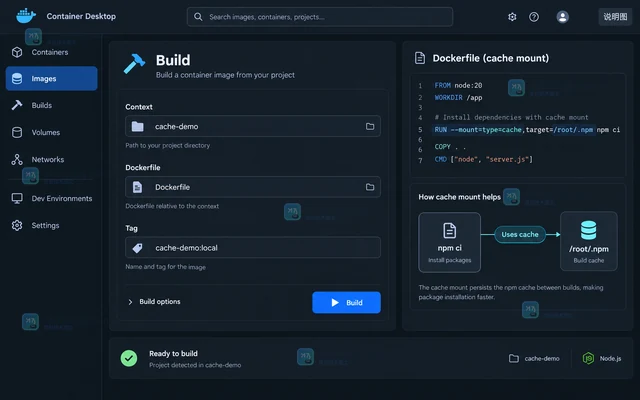Open Settings in the sidebar

pyautogui.click(x=51, y=225)
